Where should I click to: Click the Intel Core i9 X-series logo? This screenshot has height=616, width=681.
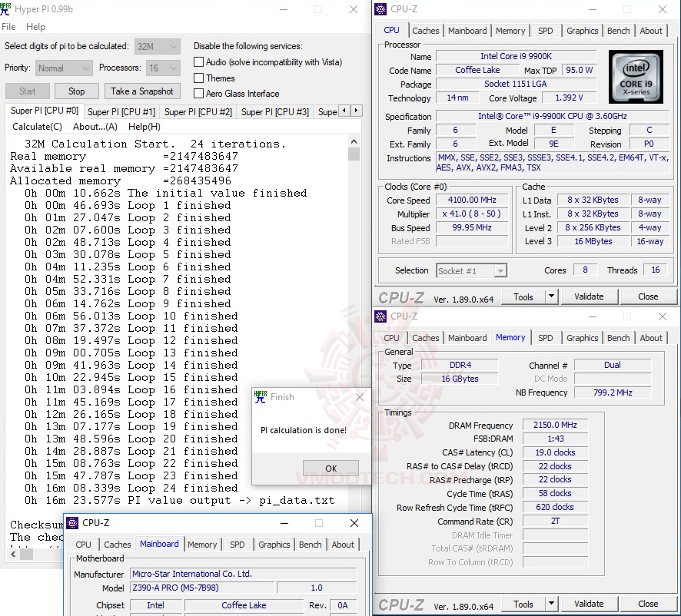pyautogui.click(x=636, y=76)
